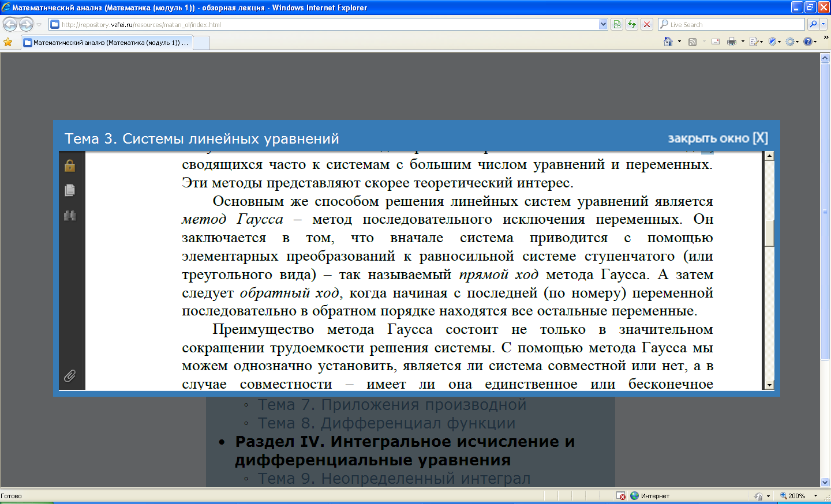This screenshot has width=831, height=504.
Task: Open link Тема 9. Неопределенный интеграл
Action: click(x=394, y=479)
